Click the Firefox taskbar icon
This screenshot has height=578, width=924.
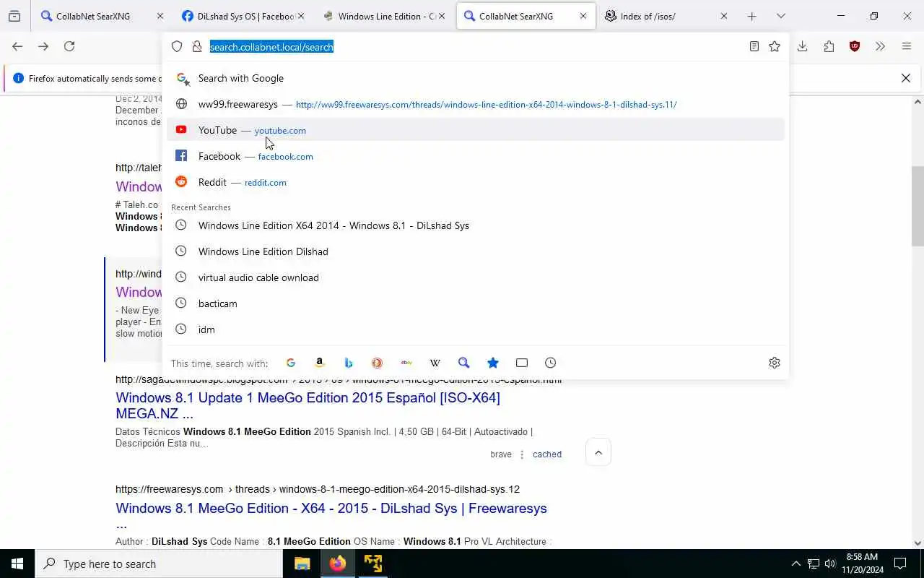coord(338,564)
